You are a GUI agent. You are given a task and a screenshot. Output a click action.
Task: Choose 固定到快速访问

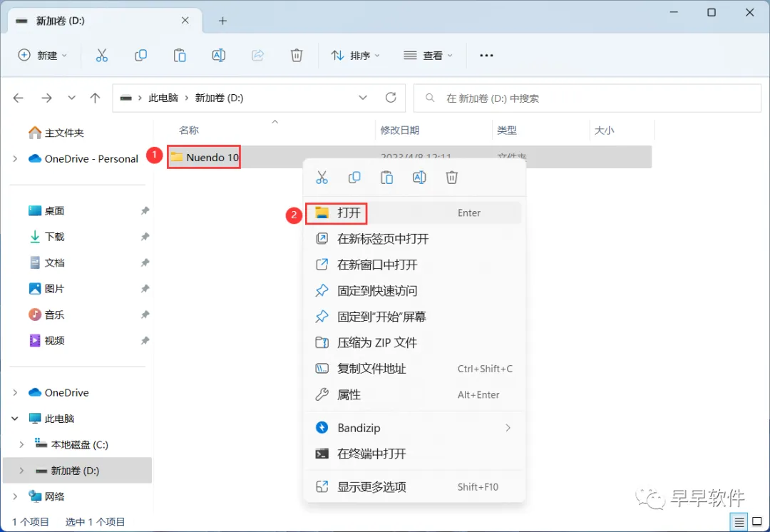(x=414, y=291)
